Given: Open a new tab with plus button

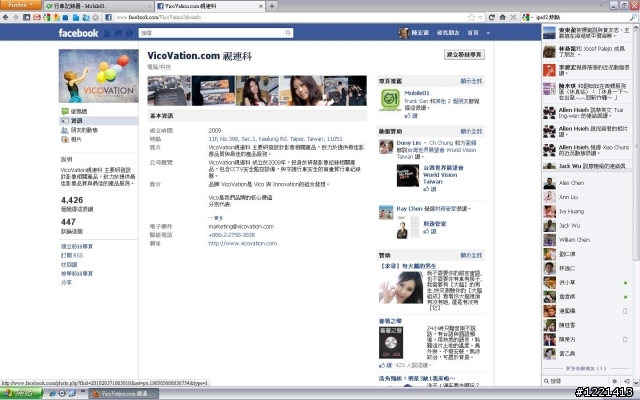Looking at the screenshot, I should [x=272, y=6].
